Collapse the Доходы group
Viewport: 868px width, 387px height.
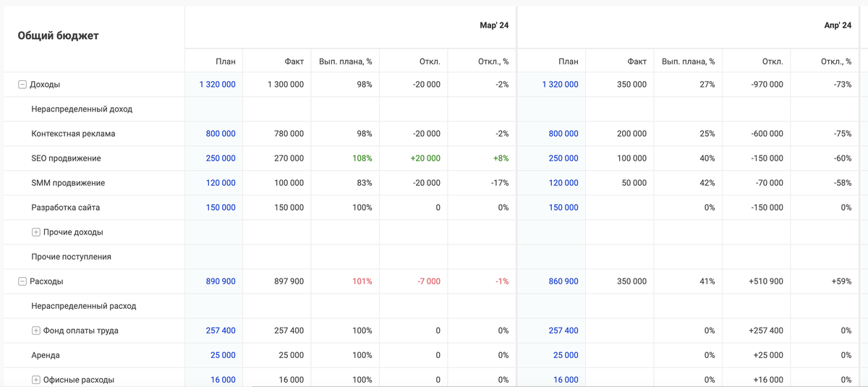pyautogui.click(x=22, y=85)
